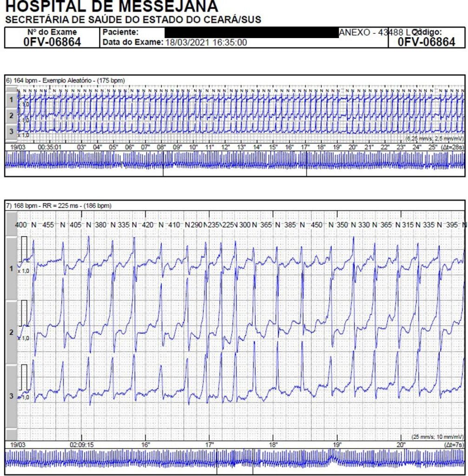Click strip header '7) 168 bpm - RR = 225 ms'
Image resolution: width=468 pixels, height=476 pixels.
tap(44, 205)
